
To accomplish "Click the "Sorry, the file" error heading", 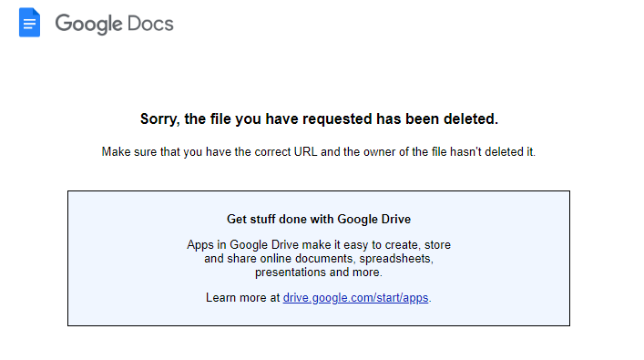I will point(319,118).
